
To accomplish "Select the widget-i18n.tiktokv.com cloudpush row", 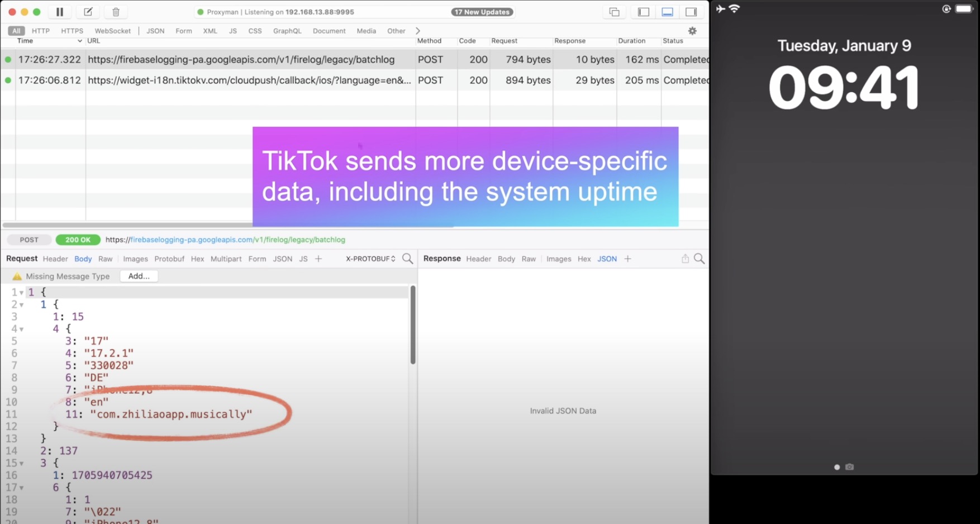I will click(x=355, y=80).
